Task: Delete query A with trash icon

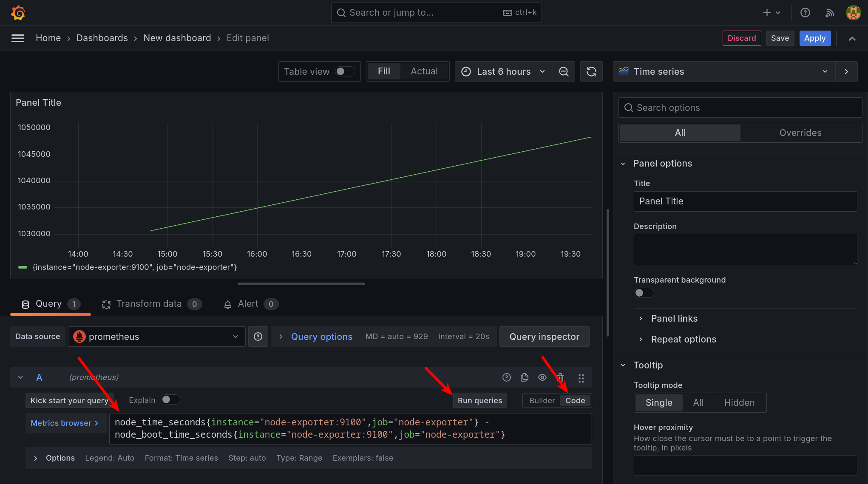Action: pyautogui.click(x=560, y=377)
